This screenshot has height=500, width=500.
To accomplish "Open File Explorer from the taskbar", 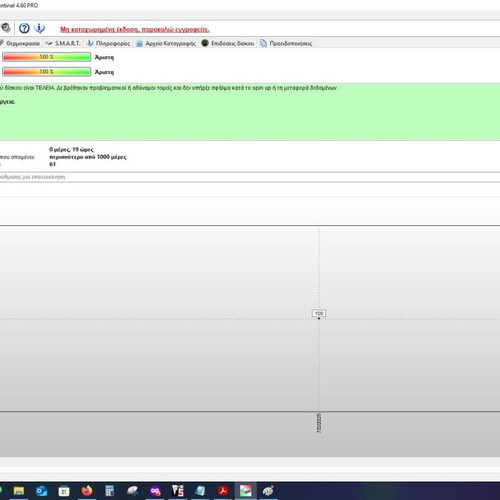I will click(x=19, y=491).
